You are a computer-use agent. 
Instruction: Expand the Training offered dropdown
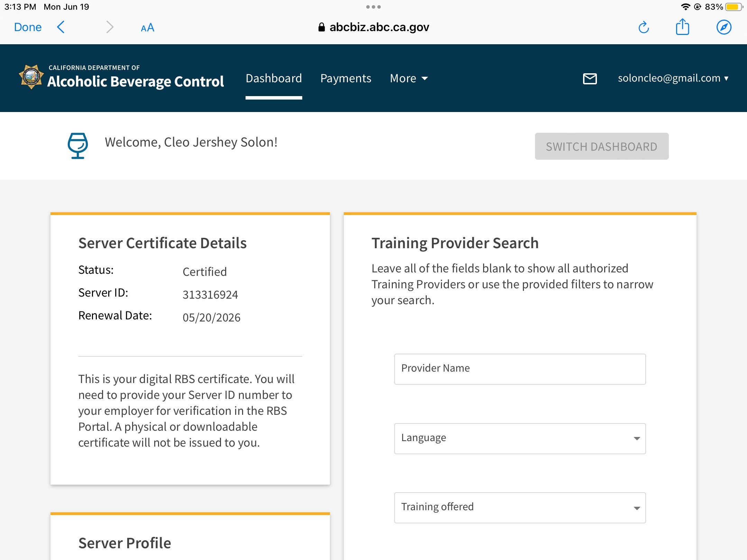(x=520, y=507)
